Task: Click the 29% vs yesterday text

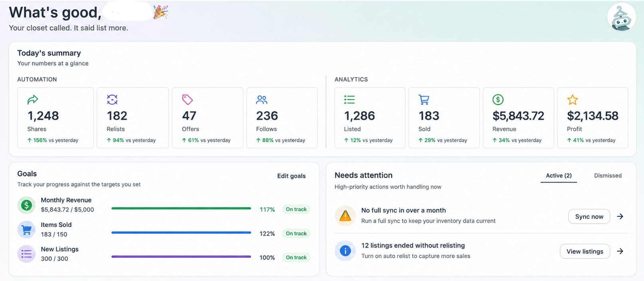Action: click(x=443, y=140)
